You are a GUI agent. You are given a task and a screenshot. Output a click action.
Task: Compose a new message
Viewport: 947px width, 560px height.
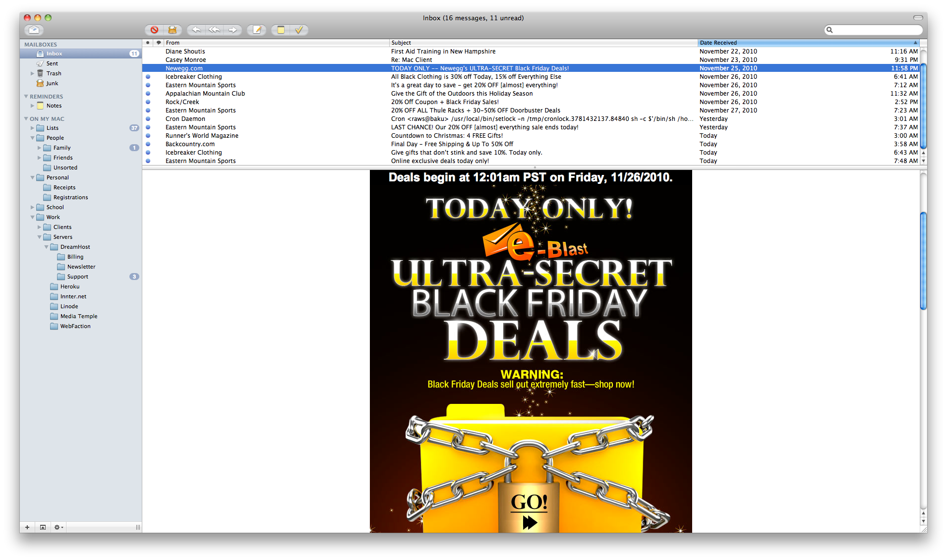tap(257, 30)
